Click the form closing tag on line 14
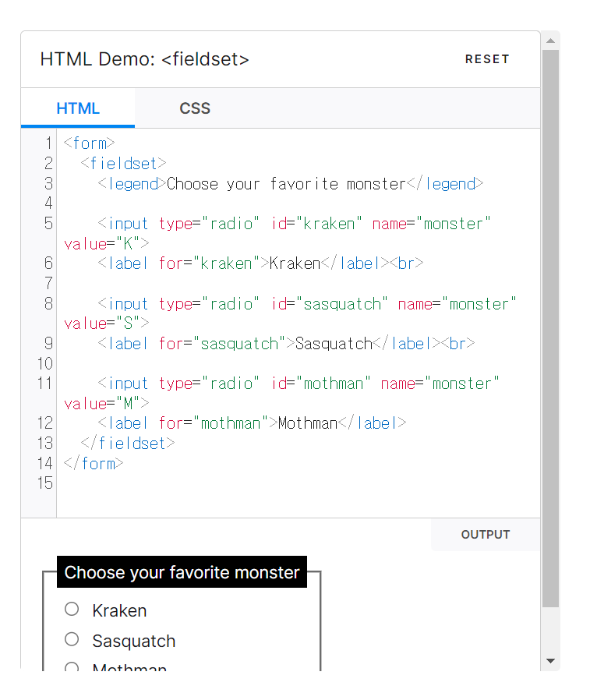The image size is (597, 700). click(92, 463)
